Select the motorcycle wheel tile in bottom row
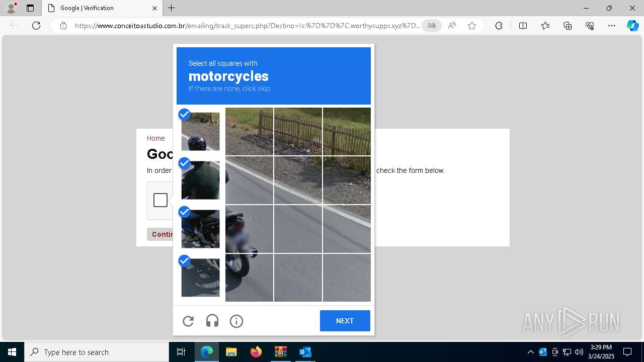 tap(249, 278)
